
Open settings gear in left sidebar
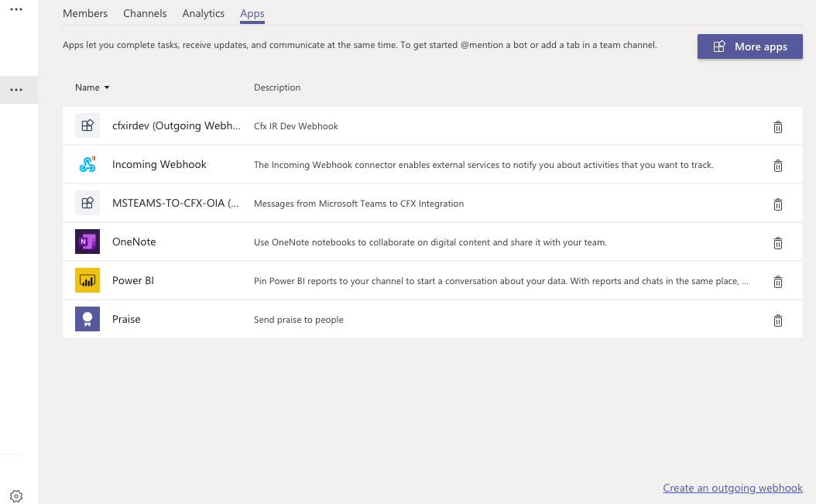(x=16, y=495)
